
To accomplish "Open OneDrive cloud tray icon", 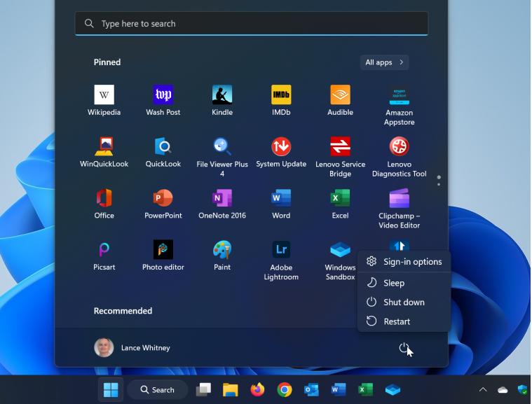I will (x=503, y=390).
